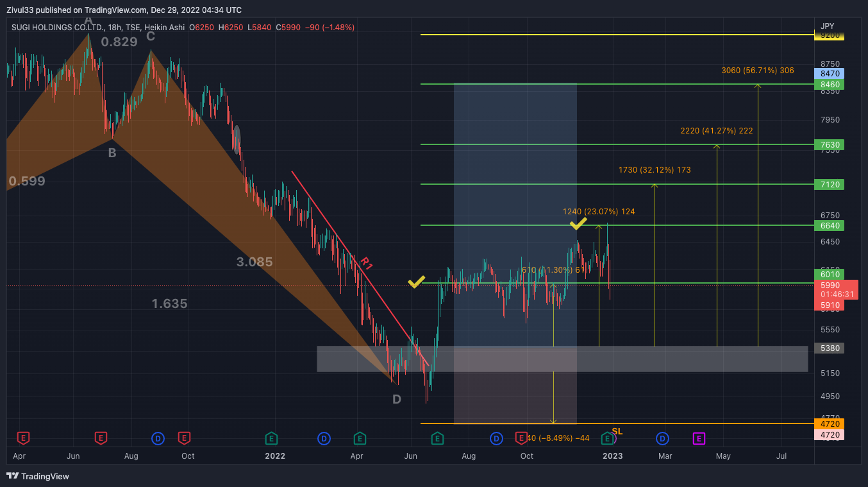The image size is (868, 487).
Task: Select the green 6640 price label
Action: 830,225
